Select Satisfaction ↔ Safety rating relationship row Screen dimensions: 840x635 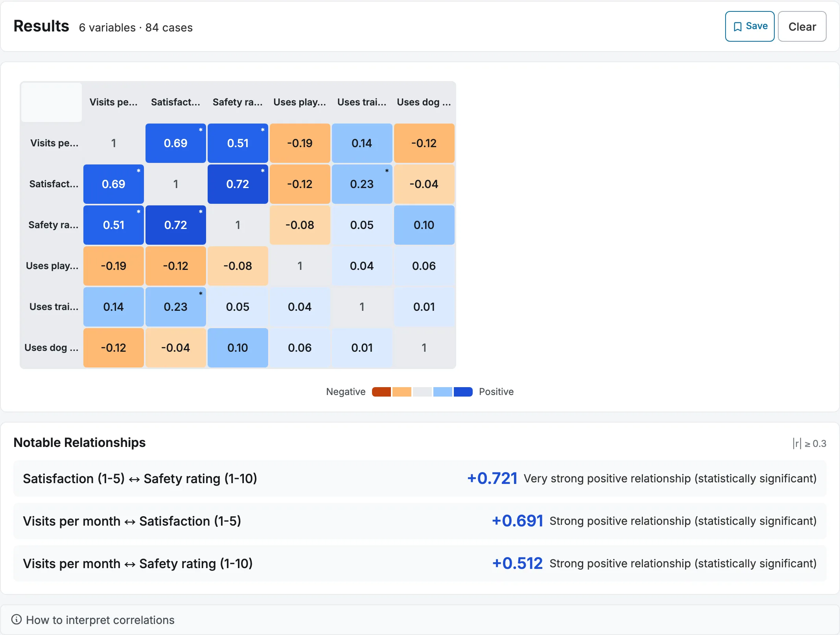420,478
